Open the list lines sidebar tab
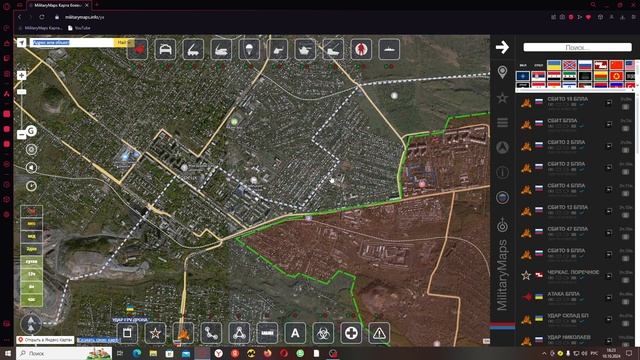The image size is (640, 360). click(502, 122)
